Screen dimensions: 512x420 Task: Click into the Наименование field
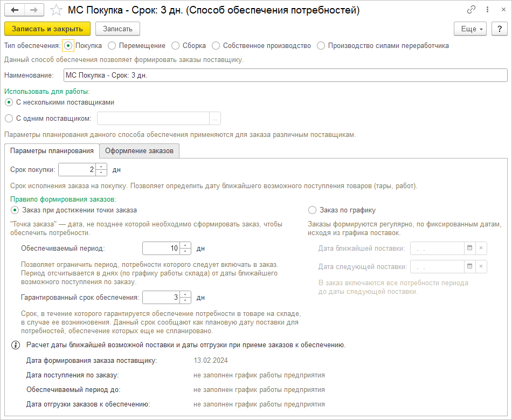coord(286,75)
